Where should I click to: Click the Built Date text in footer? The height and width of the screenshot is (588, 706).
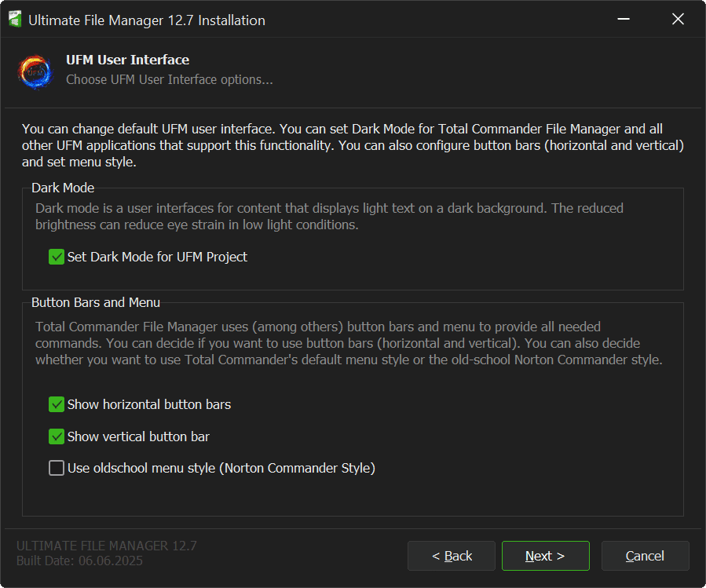coord(79,561)
